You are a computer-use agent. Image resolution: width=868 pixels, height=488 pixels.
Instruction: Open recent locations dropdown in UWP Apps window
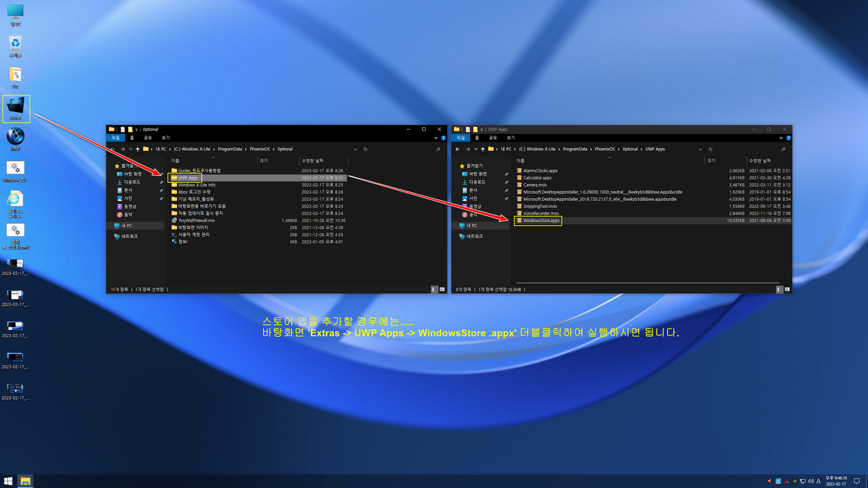(x=475, y=149)
